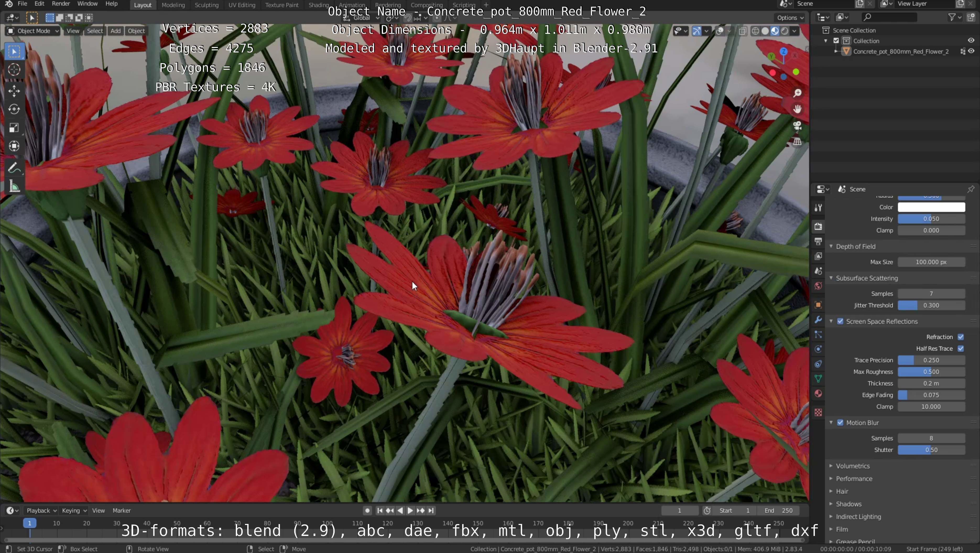Open the Playback dropdown in timeline
Viewport: 980px width, 553px height.
click(x=41, y=510)
